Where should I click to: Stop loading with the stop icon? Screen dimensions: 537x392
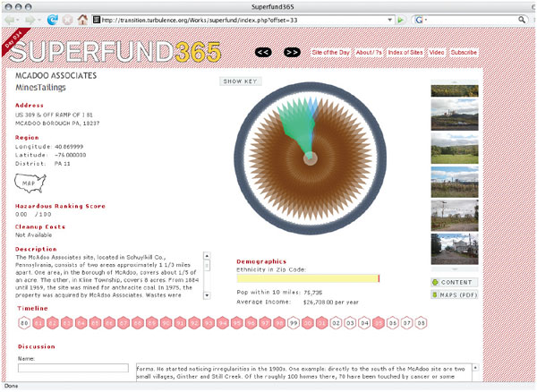[x=67, y=20]
